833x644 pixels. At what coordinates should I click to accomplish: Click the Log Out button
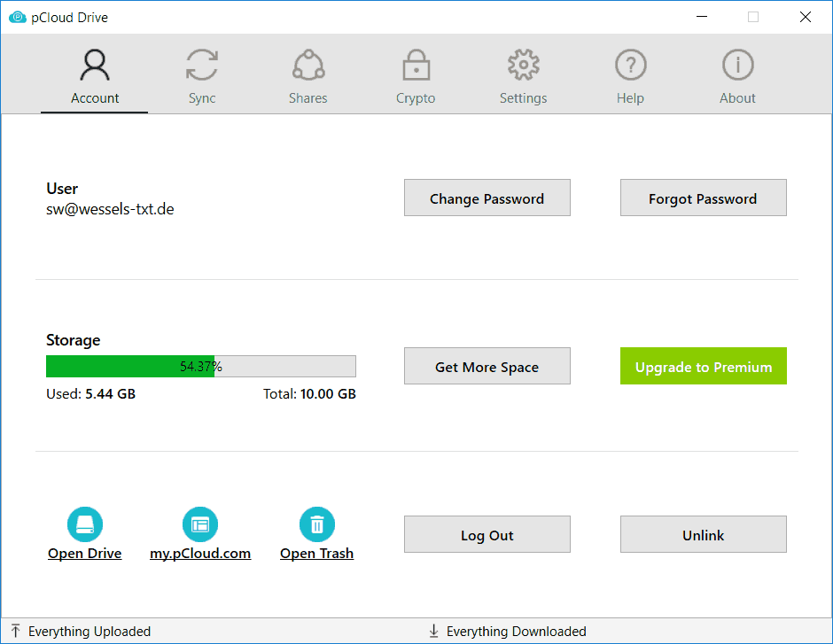pyautogui.click(x=487, y=534)
